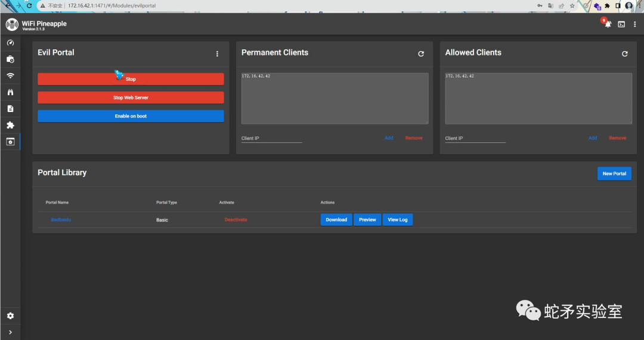Click Enable on boot
Viewport: 644px width, 340px height.
pos(131,116)
